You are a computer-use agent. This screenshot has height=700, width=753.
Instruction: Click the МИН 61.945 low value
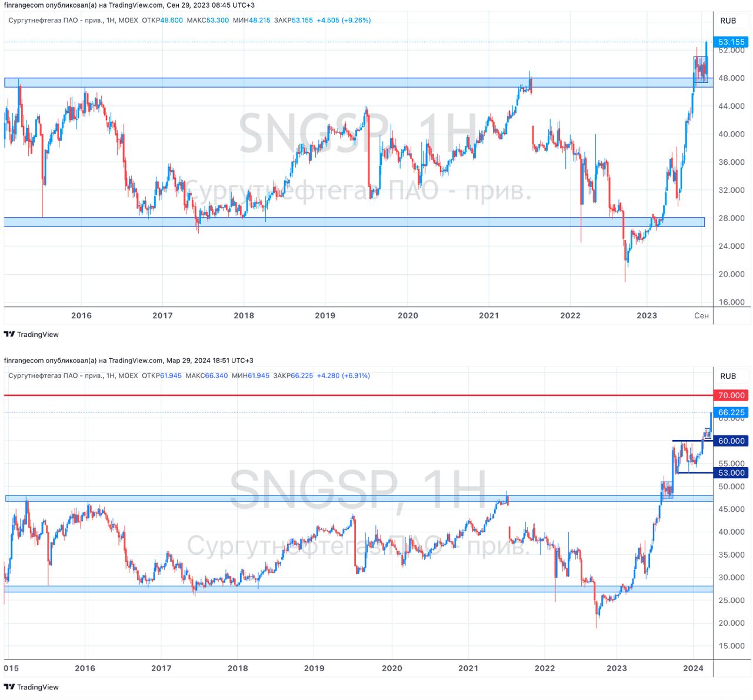[251, 375]
